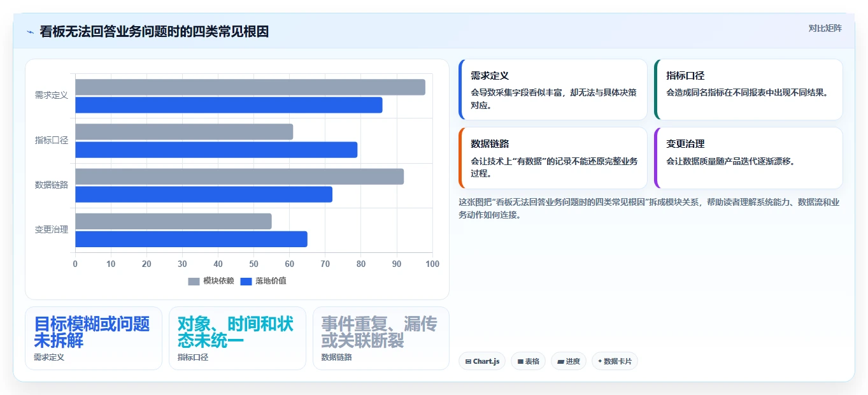The image size is (868, 395).
Task: Click the 指标口径 axis label on the chart
Action: click(x=51, y=140)
